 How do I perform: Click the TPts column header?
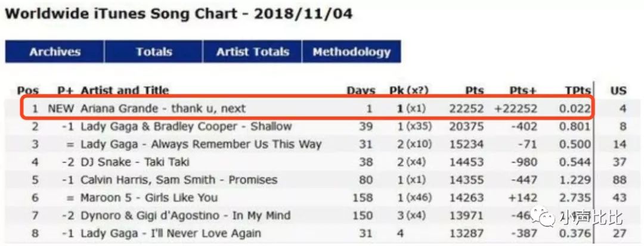click(577, 91)
